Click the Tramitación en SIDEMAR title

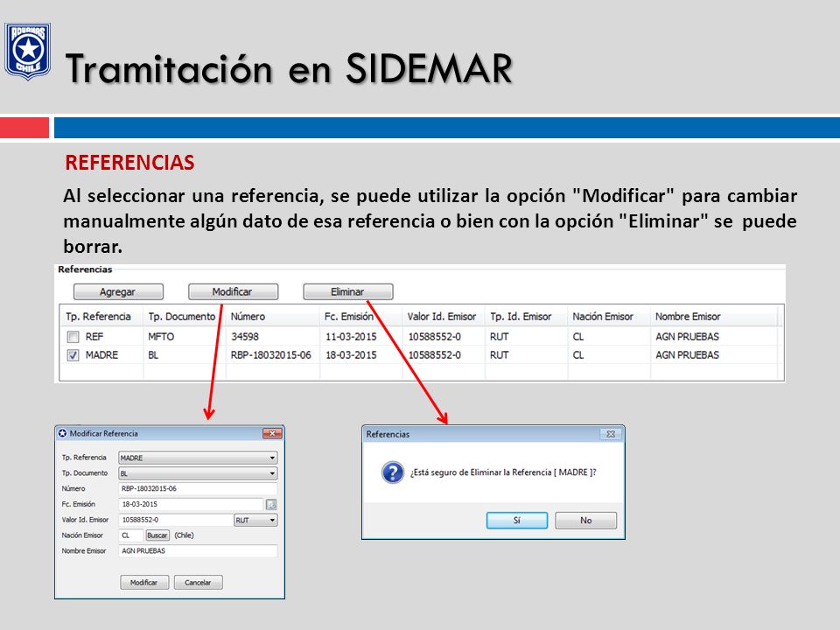pyautogui.click(x=290, y=68)
